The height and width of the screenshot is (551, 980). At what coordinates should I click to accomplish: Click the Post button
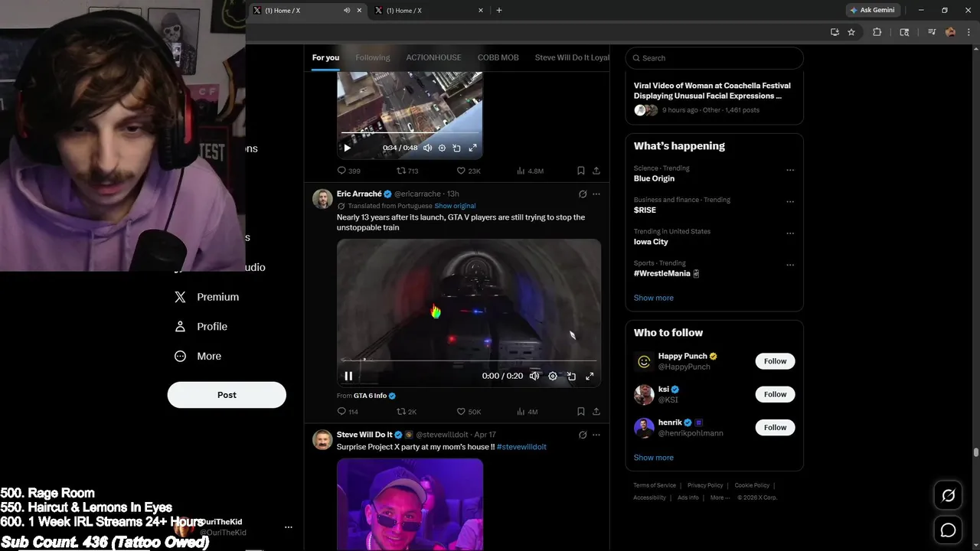click(227, 395)
